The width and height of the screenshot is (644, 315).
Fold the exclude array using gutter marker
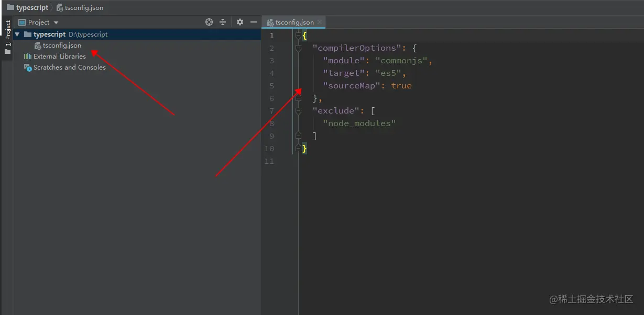298,110
